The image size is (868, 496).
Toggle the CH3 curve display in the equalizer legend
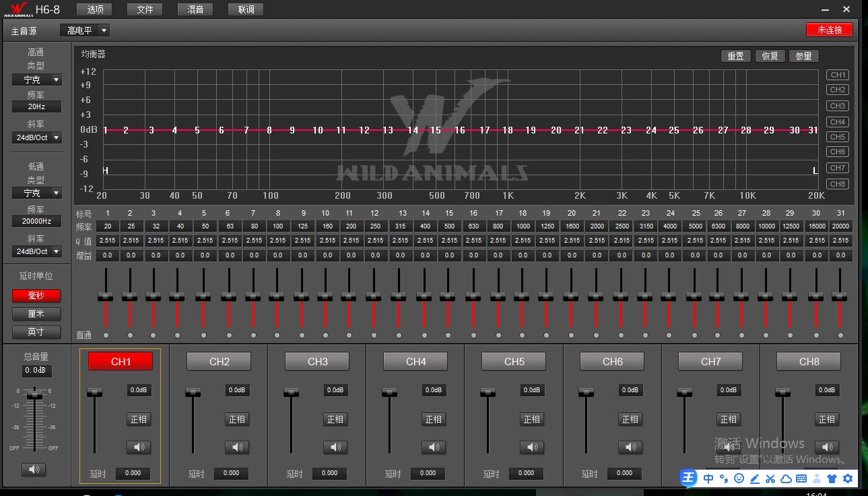point(838,106)
